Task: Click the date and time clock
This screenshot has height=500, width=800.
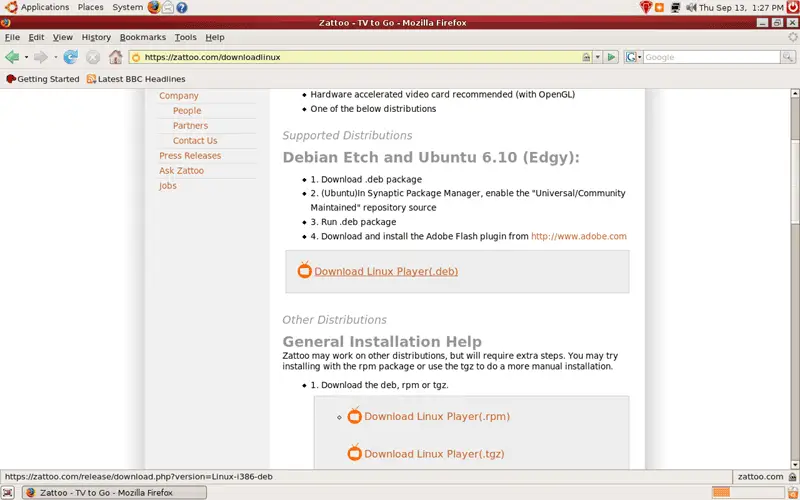Action: pos(741,8)
